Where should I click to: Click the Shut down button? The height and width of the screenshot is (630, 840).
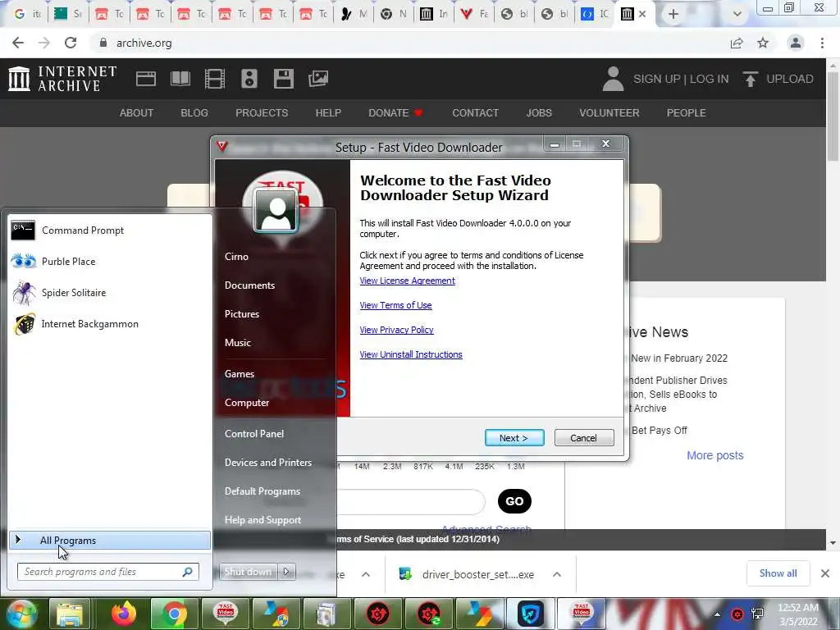click(x=249, y=572)
